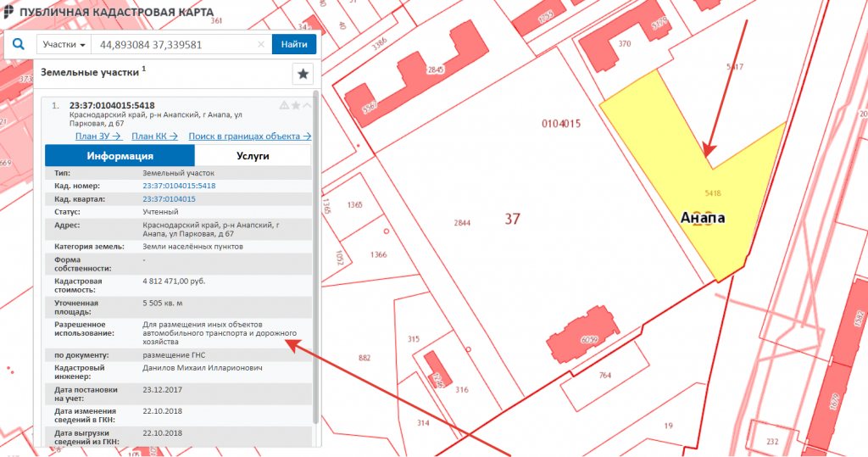Screen dimensions: 868x457
Task: Click the area value 5 505 кв. м
Action: (x=162, y=303)
